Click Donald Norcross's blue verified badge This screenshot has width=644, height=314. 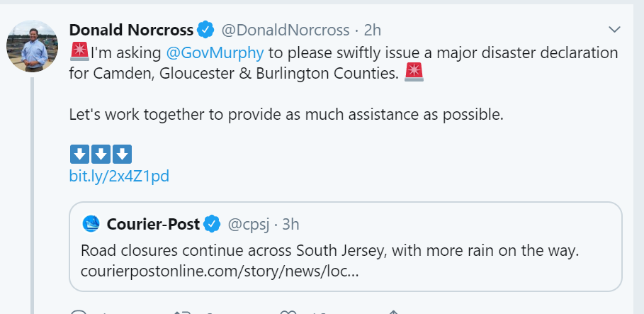pyautogui.click(x=206, y=30)
